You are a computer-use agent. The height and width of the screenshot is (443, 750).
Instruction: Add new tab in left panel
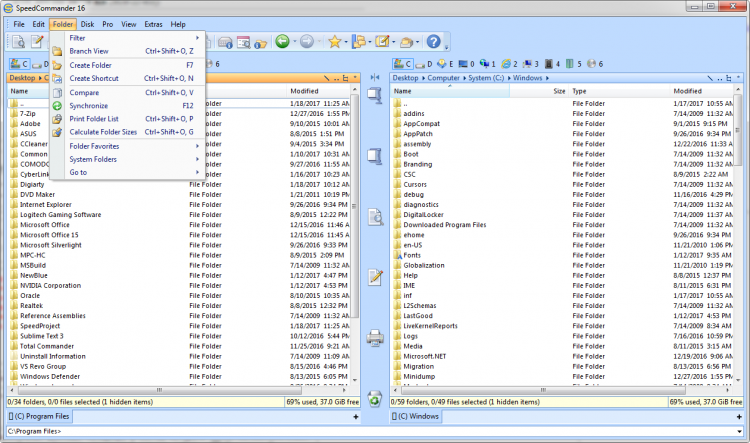356,417
